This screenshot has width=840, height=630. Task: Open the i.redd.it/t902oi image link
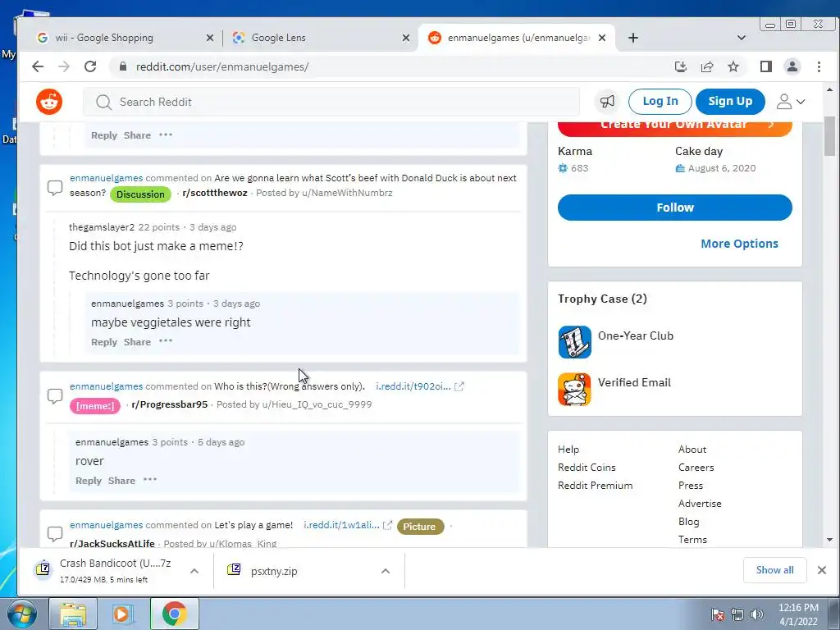[x=413, y=386]
